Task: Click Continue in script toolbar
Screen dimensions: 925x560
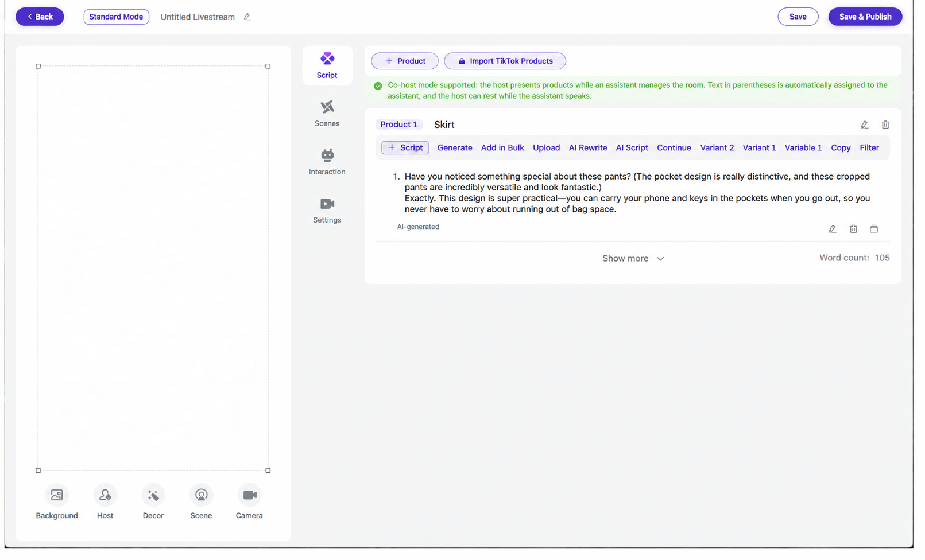Action: click(674, 147)
